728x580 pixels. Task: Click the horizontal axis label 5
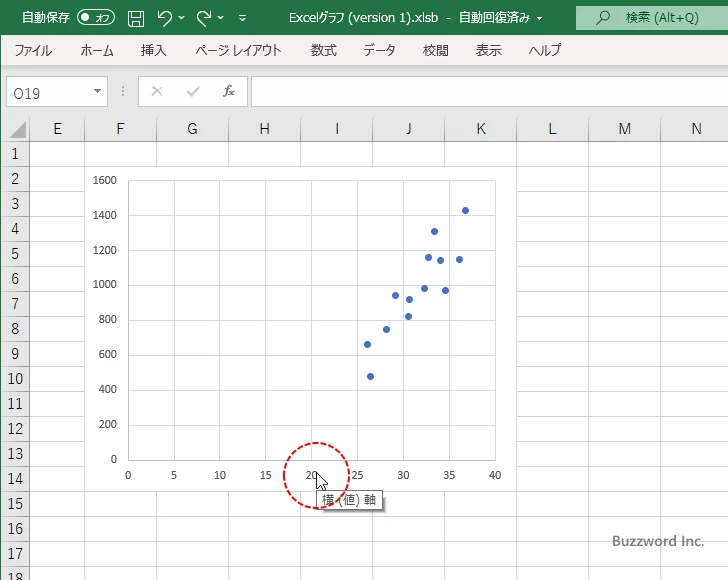click(174, 475)
